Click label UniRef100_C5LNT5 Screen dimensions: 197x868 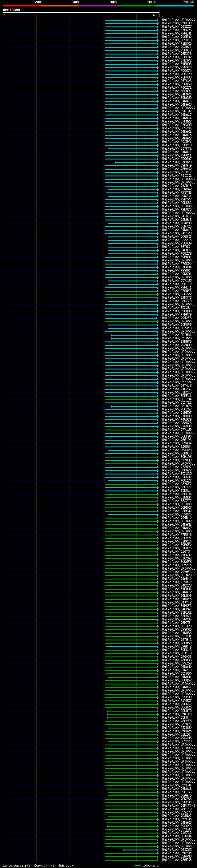pos(176,711)
